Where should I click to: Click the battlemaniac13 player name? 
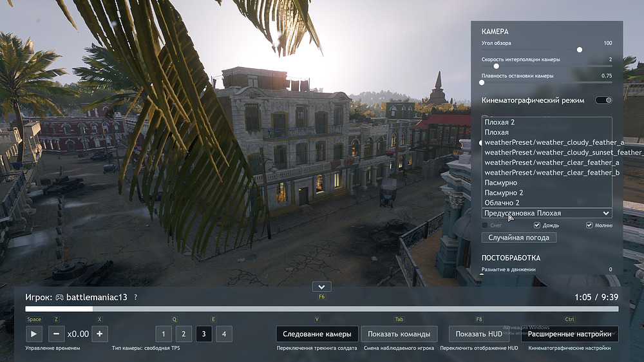coord(97,297)
